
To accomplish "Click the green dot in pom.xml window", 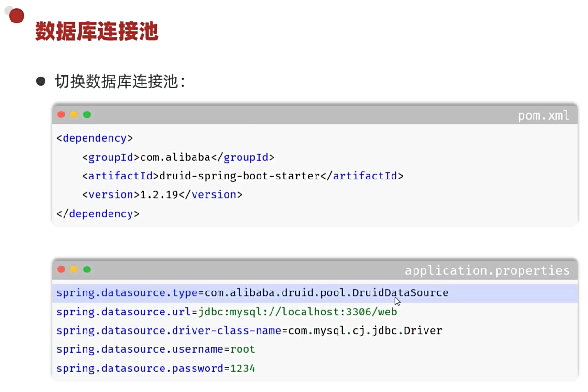I will (x=87, y=114).
